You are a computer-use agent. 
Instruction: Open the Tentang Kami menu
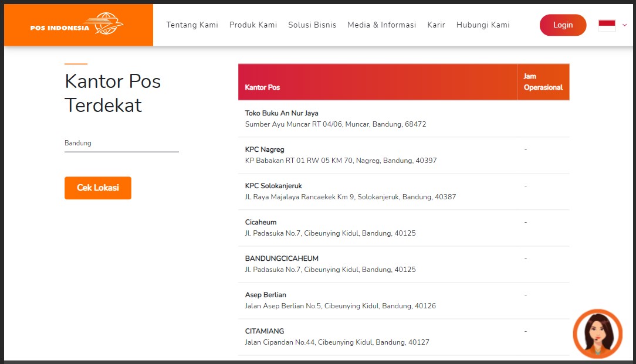click(192, 25)
